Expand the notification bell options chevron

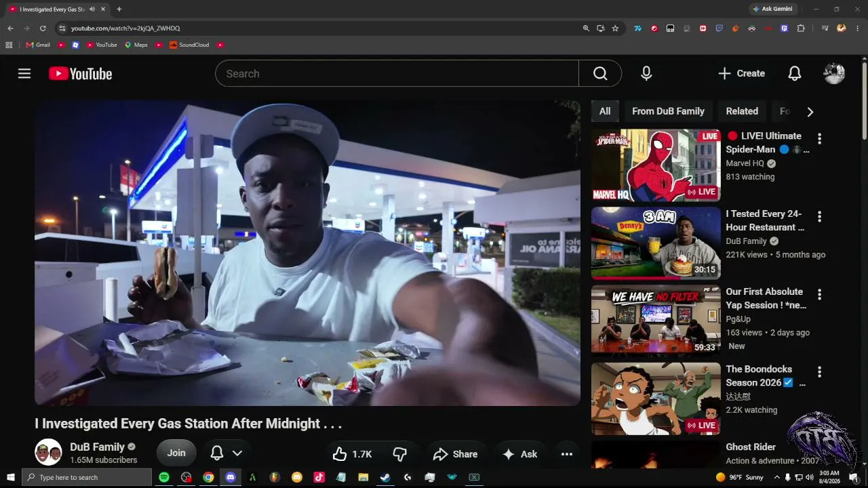click(237, 453)
